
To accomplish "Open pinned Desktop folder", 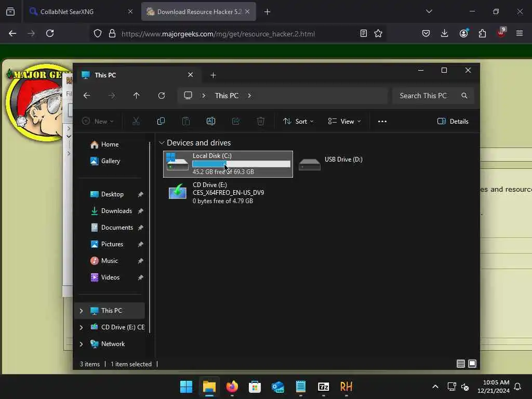I will 111,194.
